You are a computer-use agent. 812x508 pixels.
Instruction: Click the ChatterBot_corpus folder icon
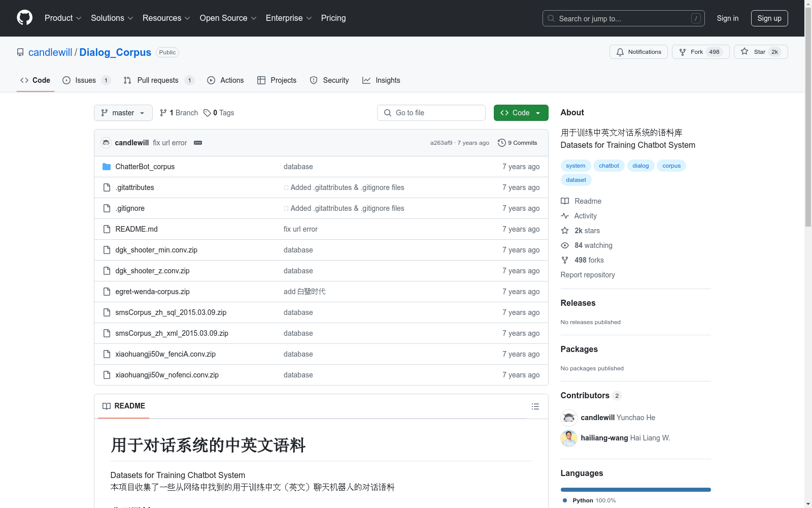point(107,167)
